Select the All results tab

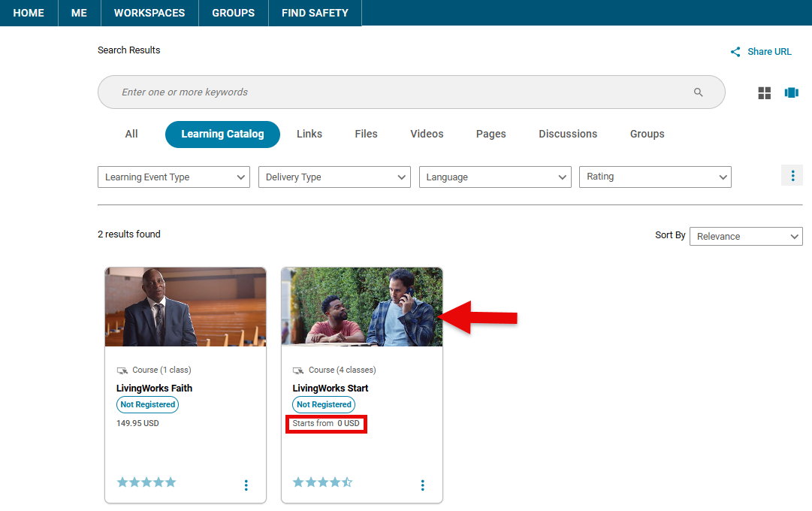click(x=131, y=135)
